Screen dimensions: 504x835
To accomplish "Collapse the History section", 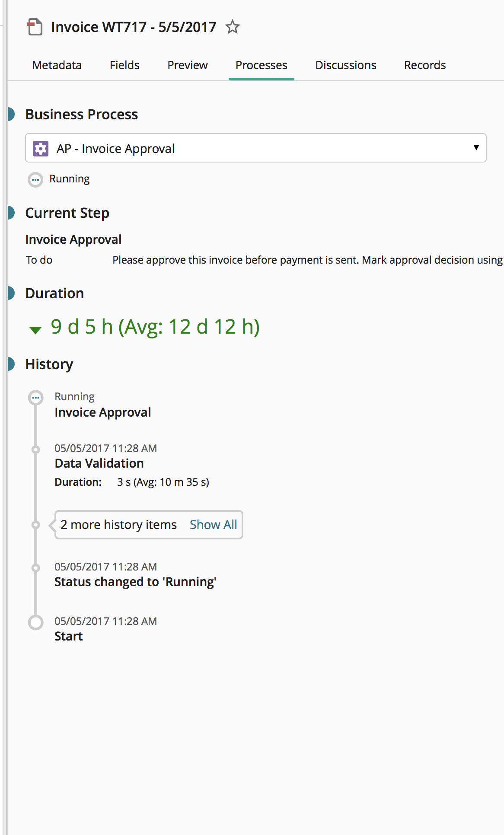I will (x=11, y=364).
